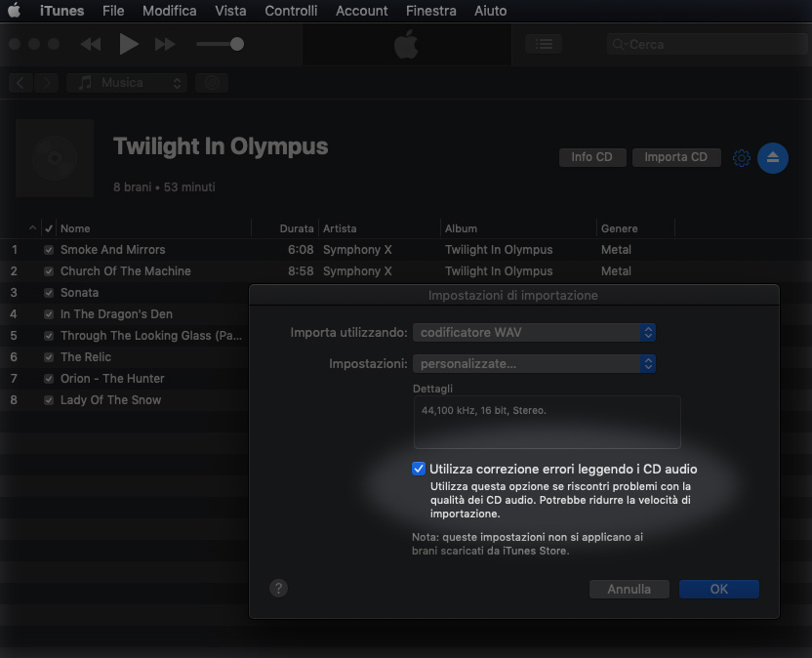Open the Up Next list icon
Screen dimensions: 812x658
pyautogui.click(x=544, y=44)
